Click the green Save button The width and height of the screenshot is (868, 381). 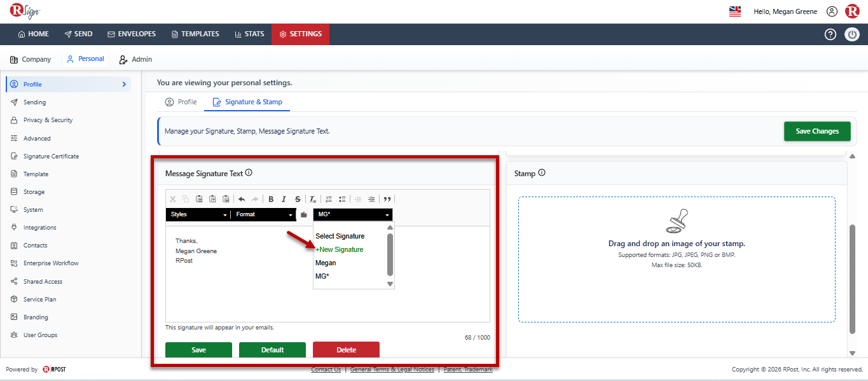coord(198,350)
